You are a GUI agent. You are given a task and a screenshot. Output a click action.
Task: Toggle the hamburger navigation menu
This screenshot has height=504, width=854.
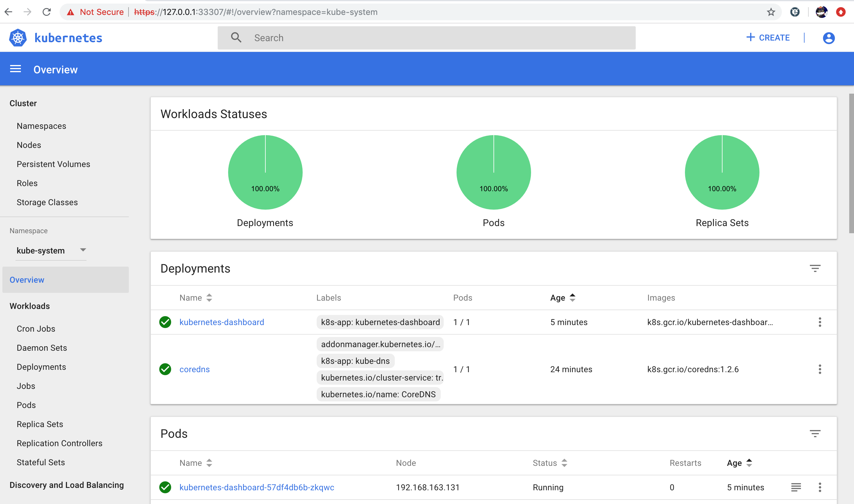coord(15,69)
